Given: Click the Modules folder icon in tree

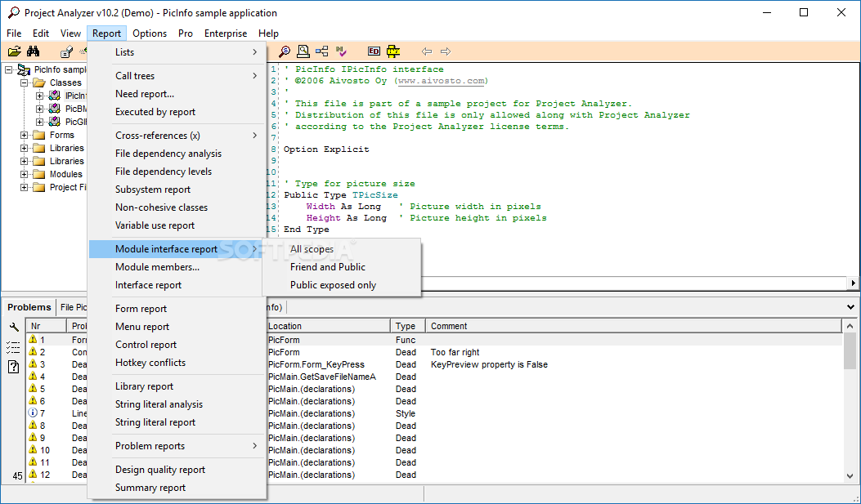Looking at the screenshot, I should (39, 174).
